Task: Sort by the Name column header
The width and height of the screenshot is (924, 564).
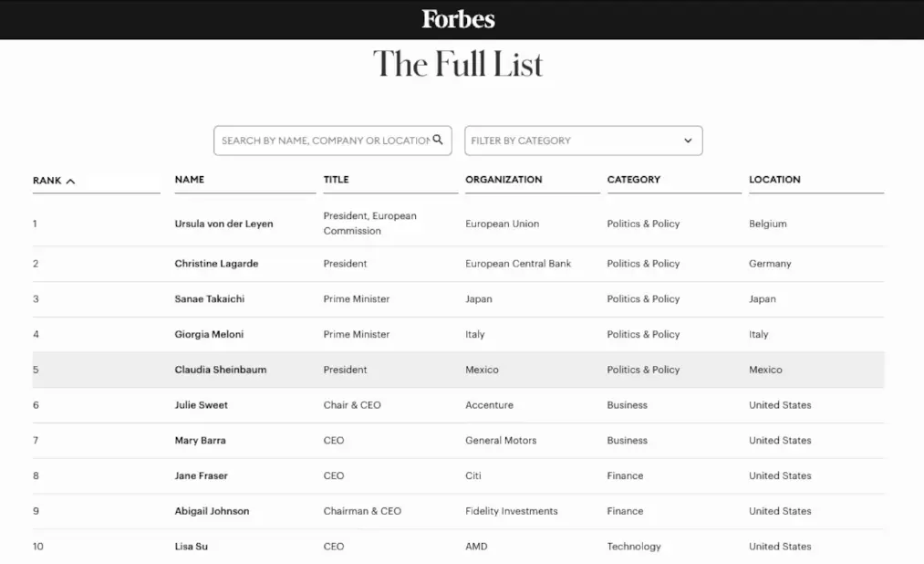Action: (190, 180)
